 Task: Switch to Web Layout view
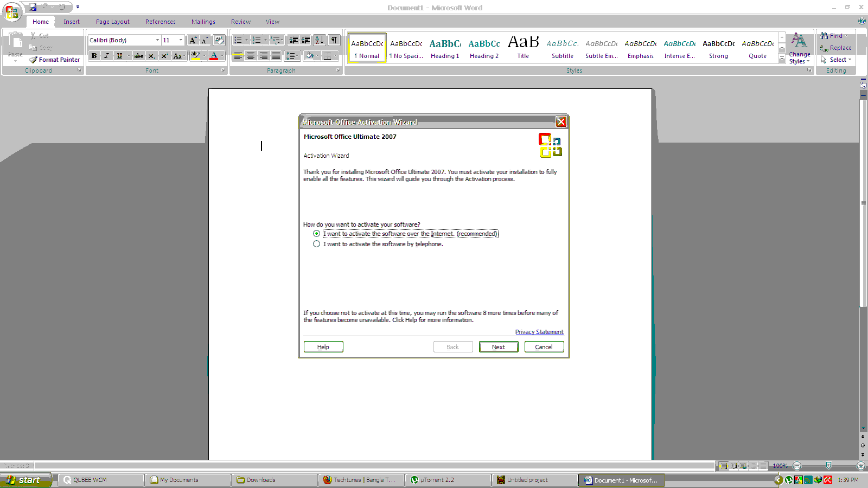pos(743,466)
